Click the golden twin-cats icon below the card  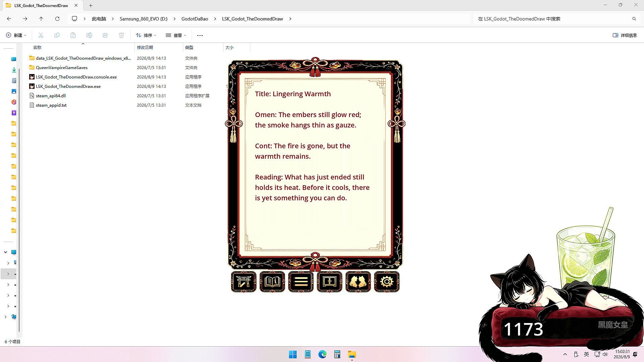click(358, 282)
